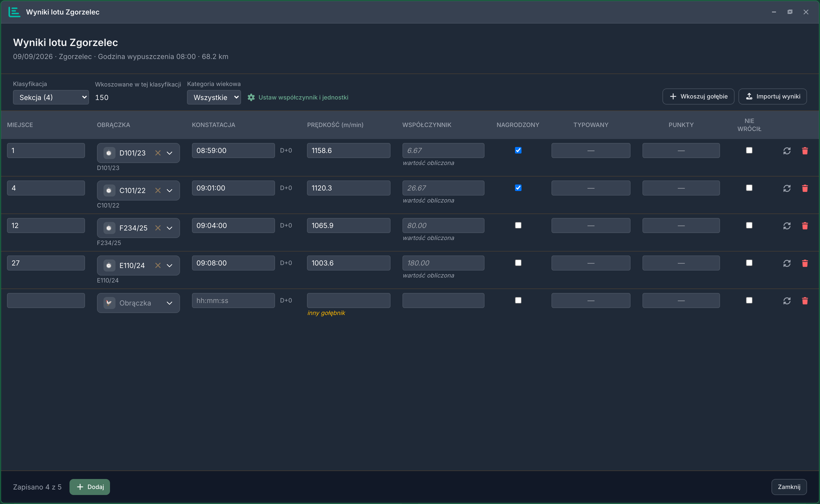Click the Konstatacja field showing 08:59:00
This screenshot has width=820, height=504.
pyautogui.click(x=233, y=150)
